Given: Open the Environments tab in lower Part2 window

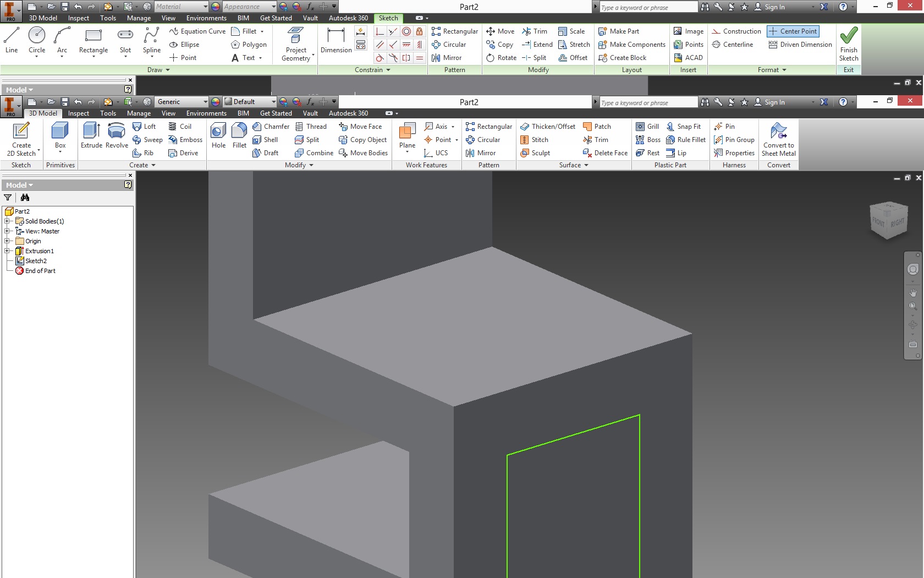Looking at the screenshot, I should pyautogui.click(x=206, y=113).
